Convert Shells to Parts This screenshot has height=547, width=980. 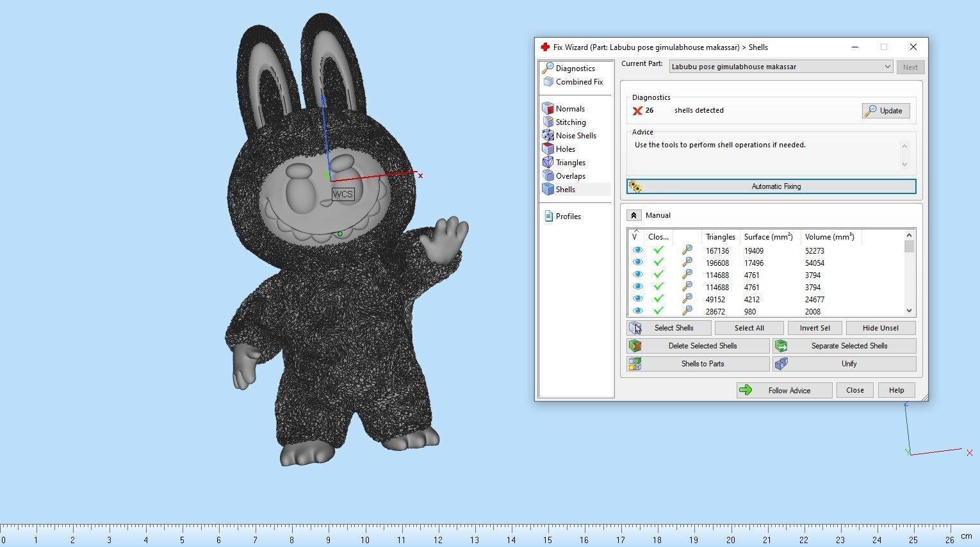point(698,364)
